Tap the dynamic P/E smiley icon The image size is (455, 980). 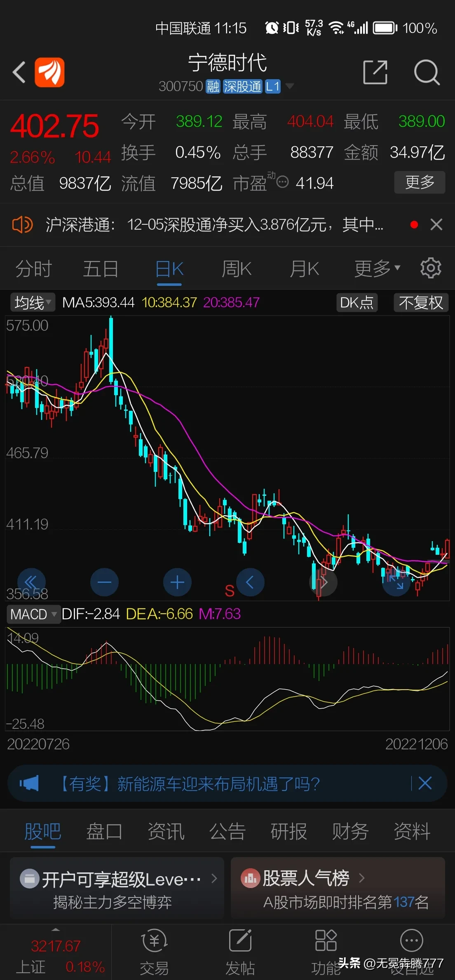pos(282,182)
